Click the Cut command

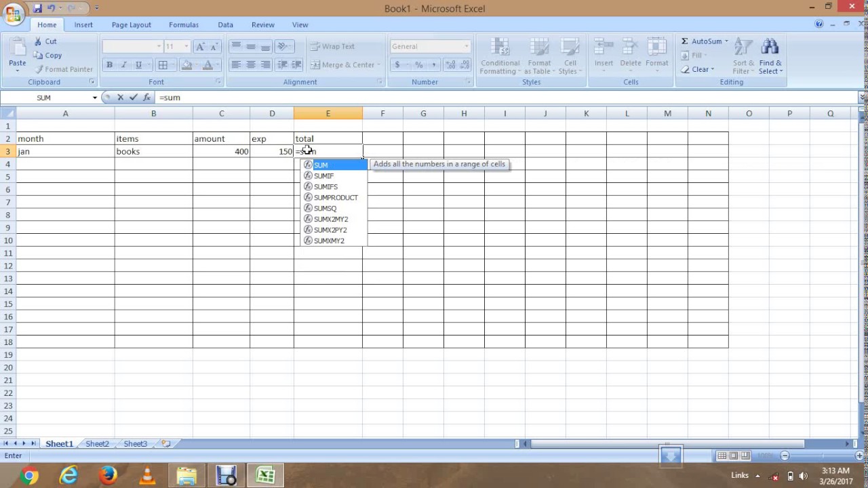click(45, 41)
